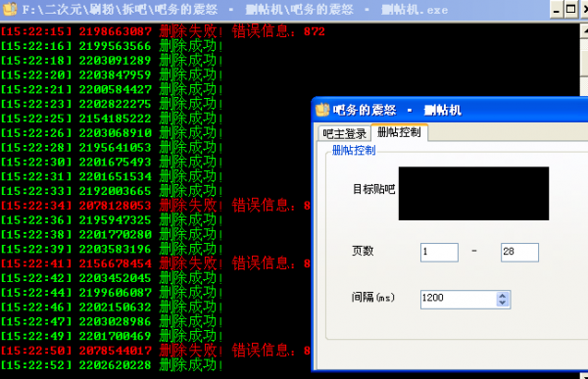Focus the 页数 end field containing 28
This screenshot has width=588, height=379.
pos(519,252)
